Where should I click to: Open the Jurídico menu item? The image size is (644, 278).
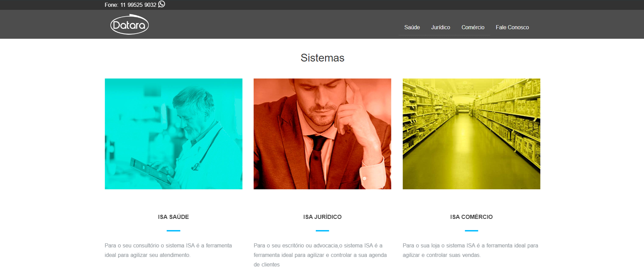(441, 27)
